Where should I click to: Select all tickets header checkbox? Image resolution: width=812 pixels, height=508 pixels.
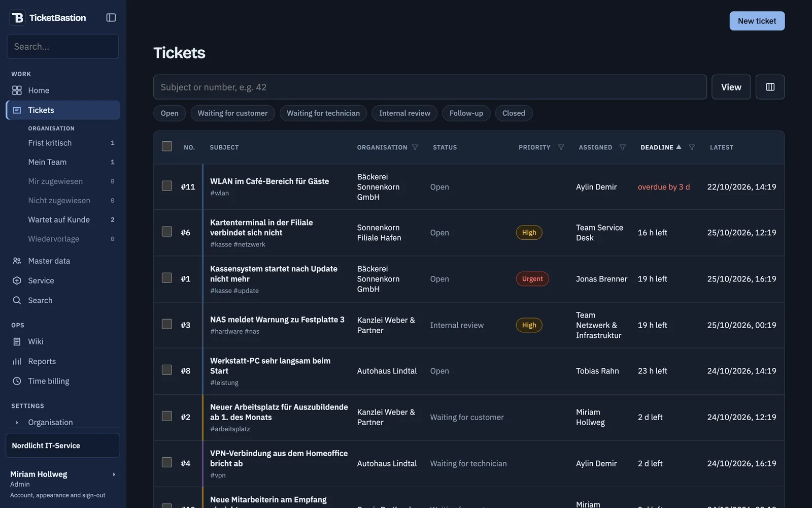[x=167, y=146]
